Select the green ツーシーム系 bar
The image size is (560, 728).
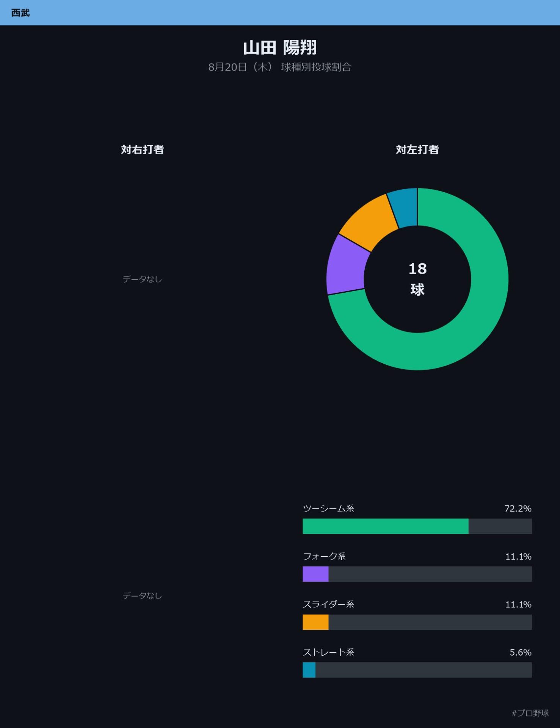(x=385, y=526)
